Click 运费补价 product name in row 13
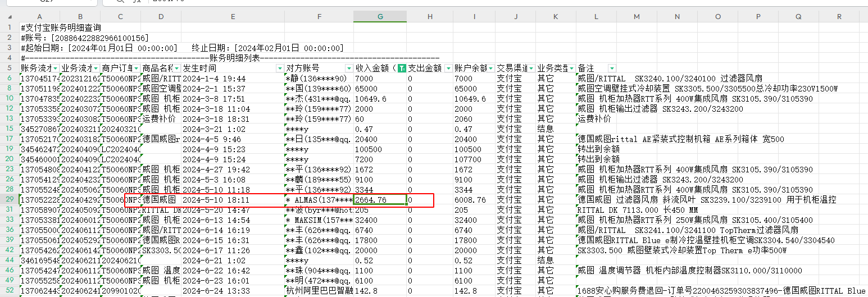 (x=161, y=118)
